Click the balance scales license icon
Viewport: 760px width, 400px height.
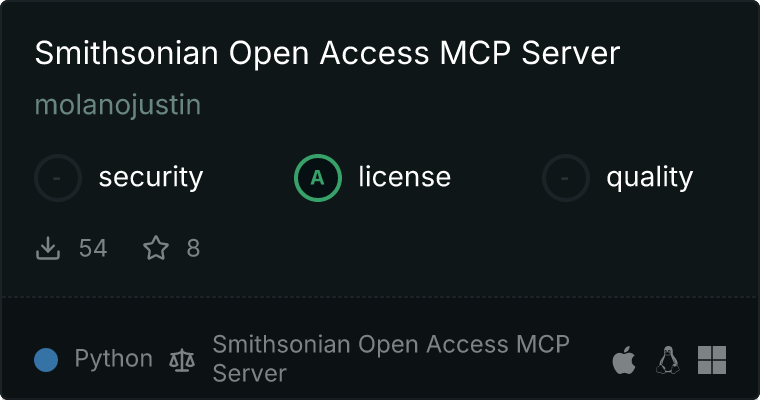pos(182,360)
